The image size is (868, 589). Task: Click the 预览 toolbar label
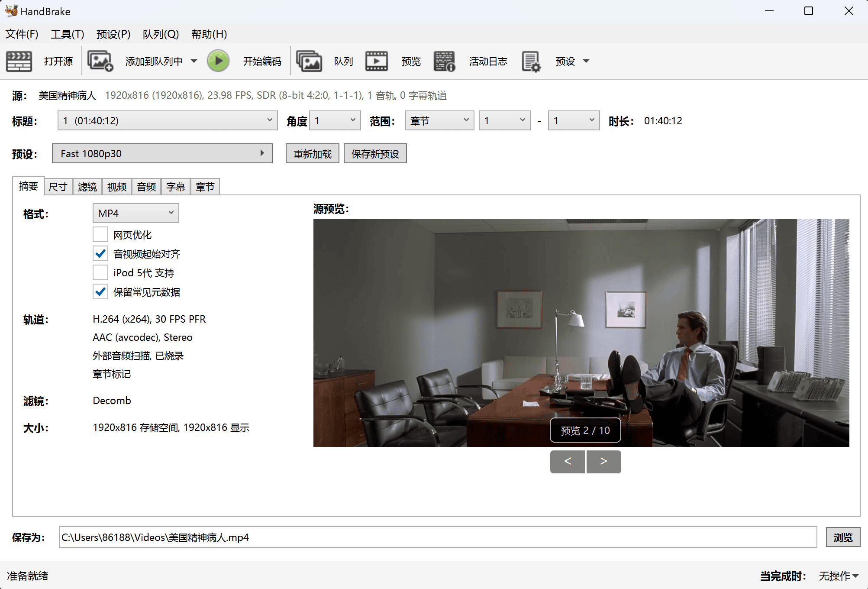(411, 61)
